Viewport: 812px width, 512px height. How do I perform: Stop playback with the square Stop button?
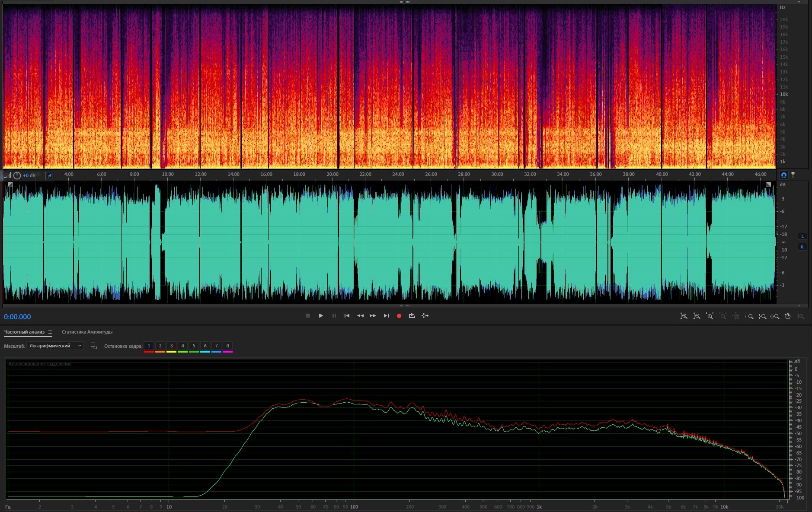(308, 316)
